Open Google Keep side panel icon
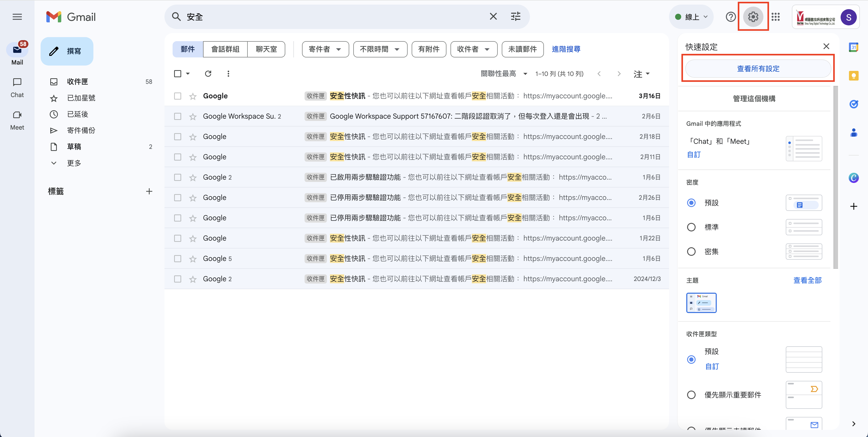The width and height of the screenshot is (868, 437). [853, 76]
